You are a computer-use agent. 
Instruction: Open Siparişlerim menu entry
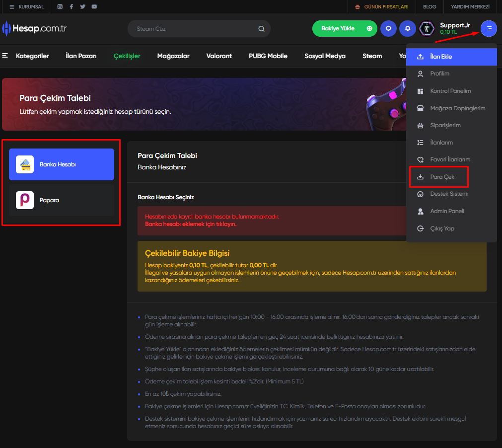451,126
